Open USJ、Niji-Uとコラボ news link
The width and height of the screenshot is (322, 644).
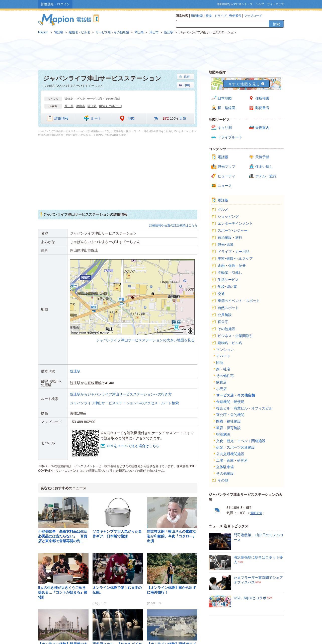(250, 598)
